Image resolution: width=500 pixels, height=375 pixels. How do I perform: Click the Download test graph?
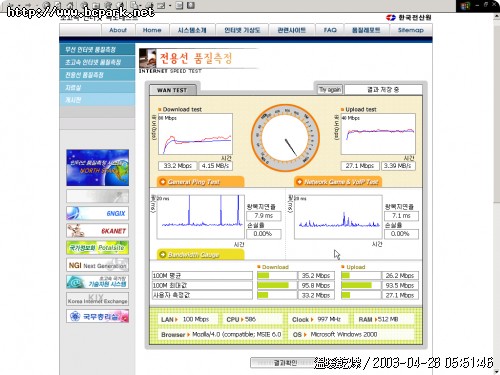(x=195, y=134)
